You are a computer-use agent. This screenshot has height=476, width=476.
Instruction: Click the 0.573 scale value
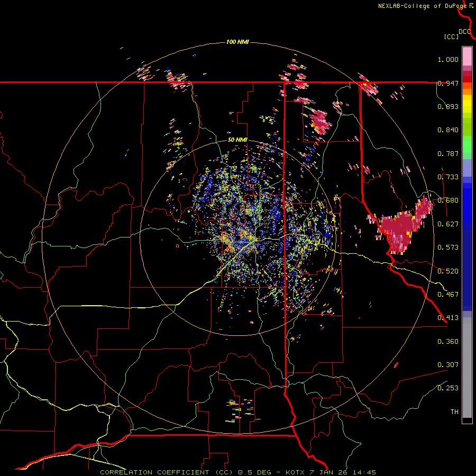(x=448, y=248)
